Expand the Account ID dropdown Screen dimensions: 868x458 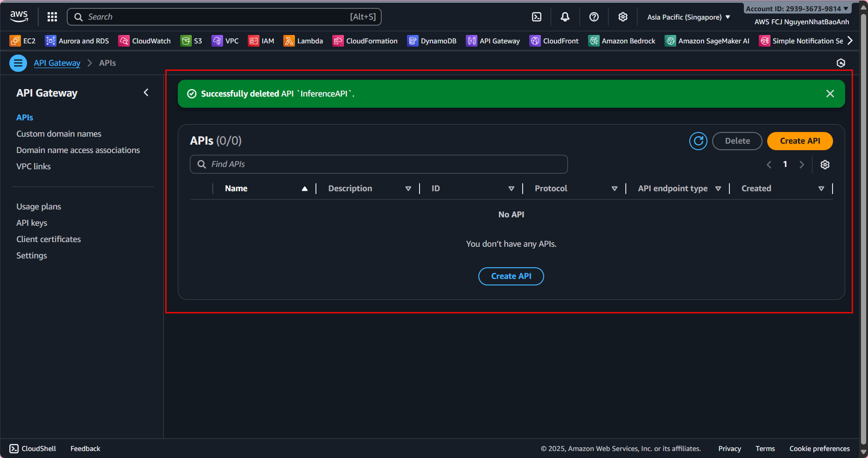pyautogui.click(x=797, y=9)
